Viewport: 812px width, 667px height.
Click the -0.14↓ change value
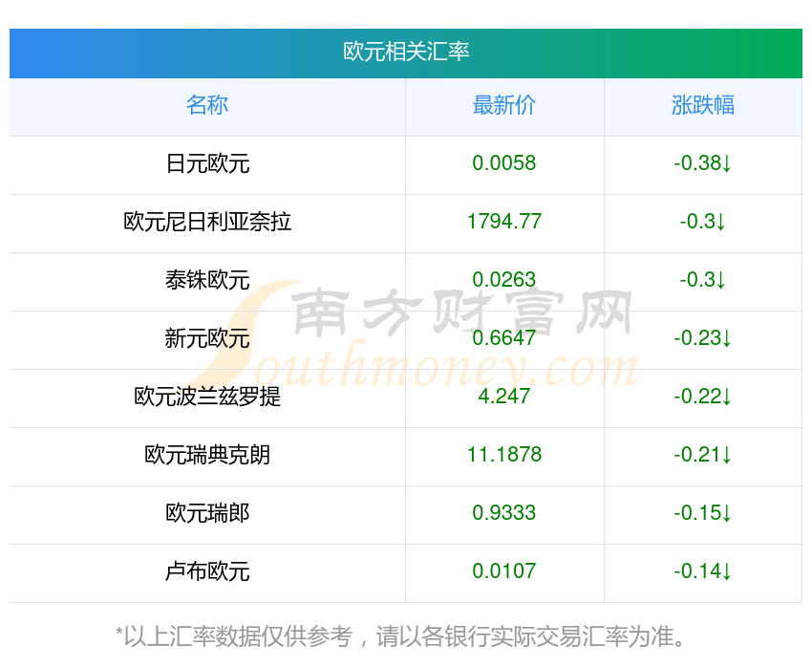[703, 571]
